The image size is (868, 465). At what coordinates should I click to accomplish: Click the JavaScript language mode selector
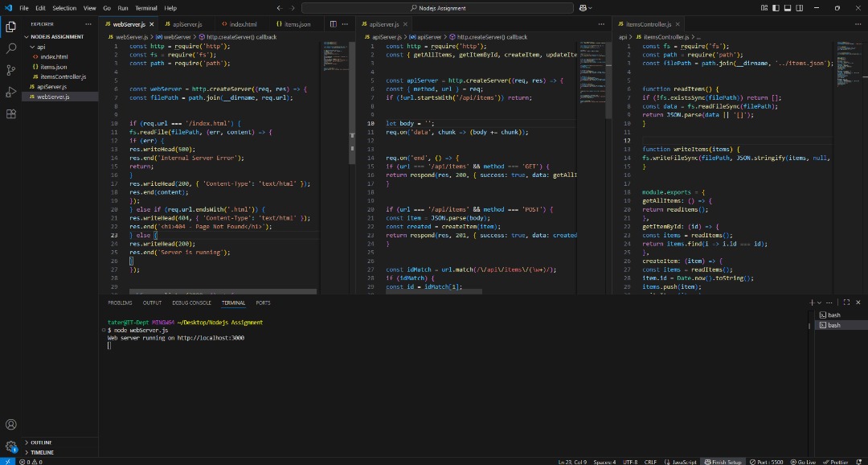click(x=684, y=462)
